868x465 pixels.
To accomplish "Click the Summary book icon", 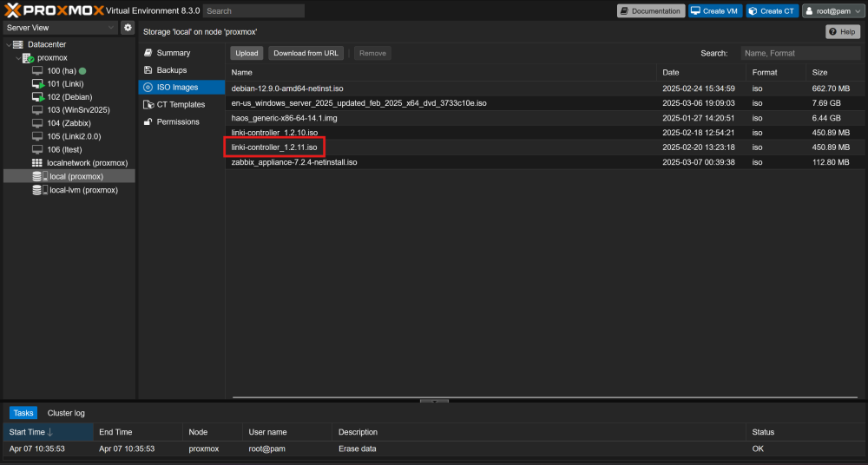I will (x=148, y=53).
